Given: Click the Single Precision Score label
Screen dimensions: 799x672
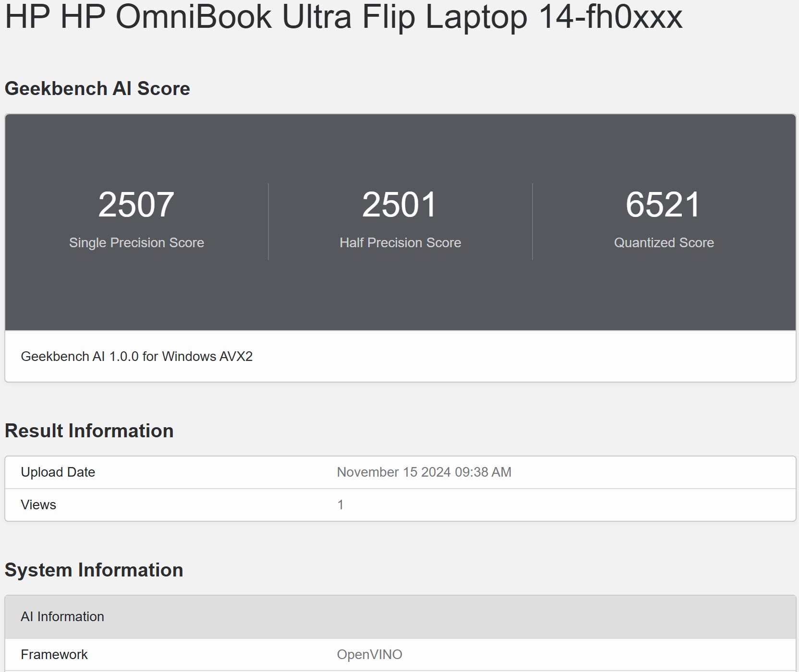Looking at the screenshot, I should click(136, 243).
